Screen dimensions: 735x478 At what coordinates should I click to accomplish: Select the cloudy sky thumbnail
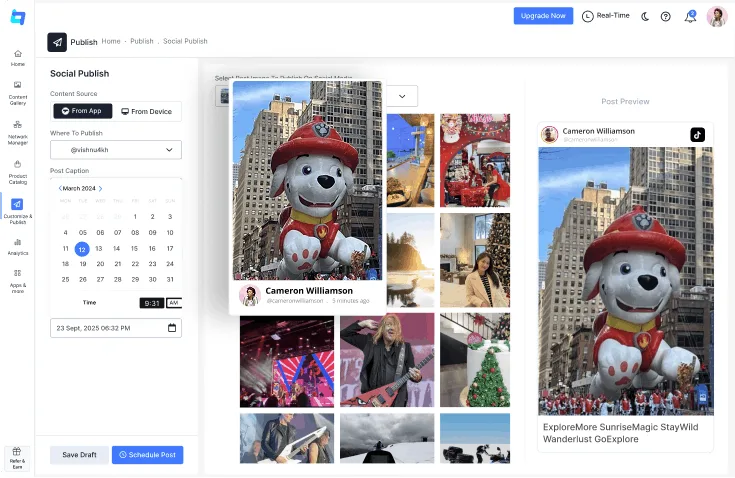point(387,438)
